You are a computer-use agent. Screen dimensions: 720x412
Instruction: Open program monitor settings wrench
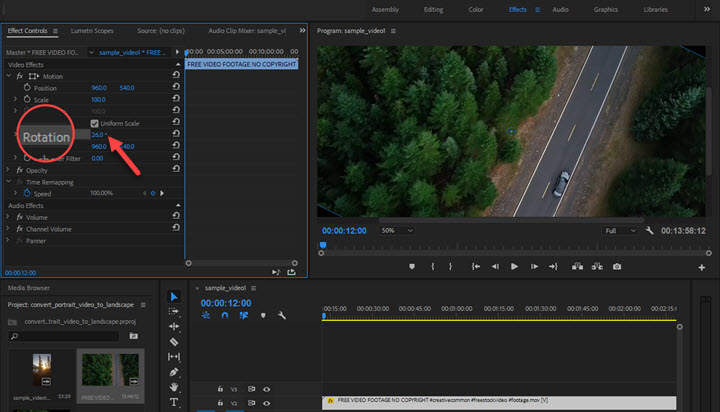(649, 230)
